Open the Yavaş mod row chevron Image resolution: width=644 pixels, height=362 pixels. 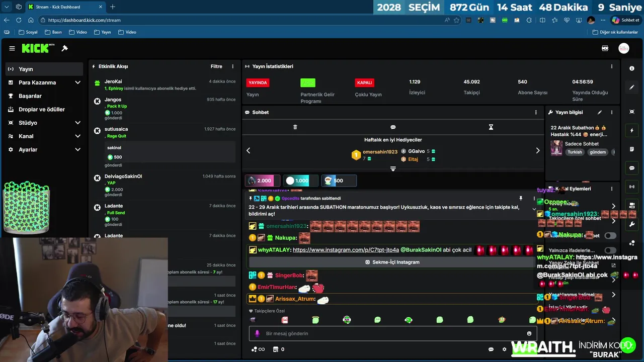tap(613, 206)
